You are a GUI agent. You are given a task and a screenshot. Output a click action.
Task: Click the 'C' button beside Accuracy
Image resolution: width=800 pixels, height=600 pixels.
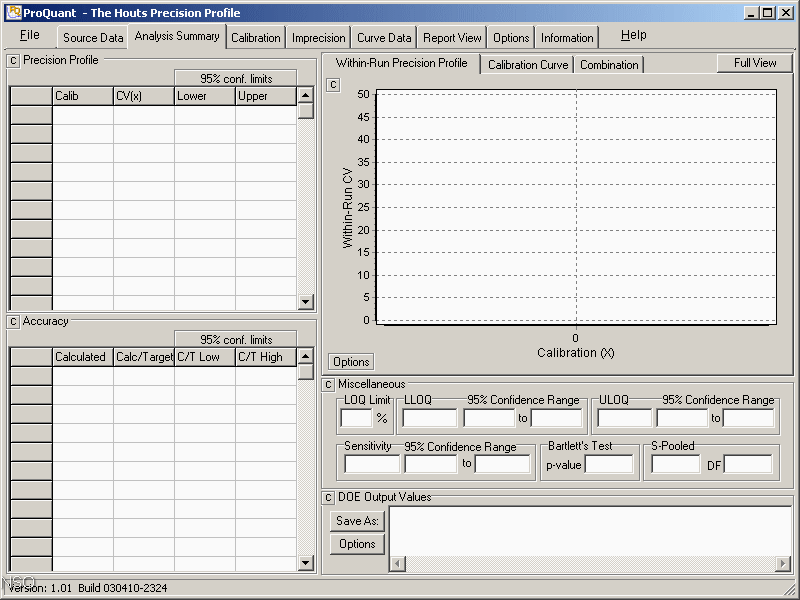click(13, 321)
